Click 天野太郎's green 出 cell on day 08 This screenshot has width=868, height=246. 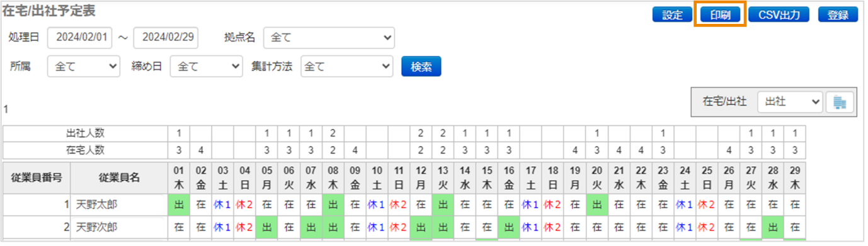(x=333, y=205)
